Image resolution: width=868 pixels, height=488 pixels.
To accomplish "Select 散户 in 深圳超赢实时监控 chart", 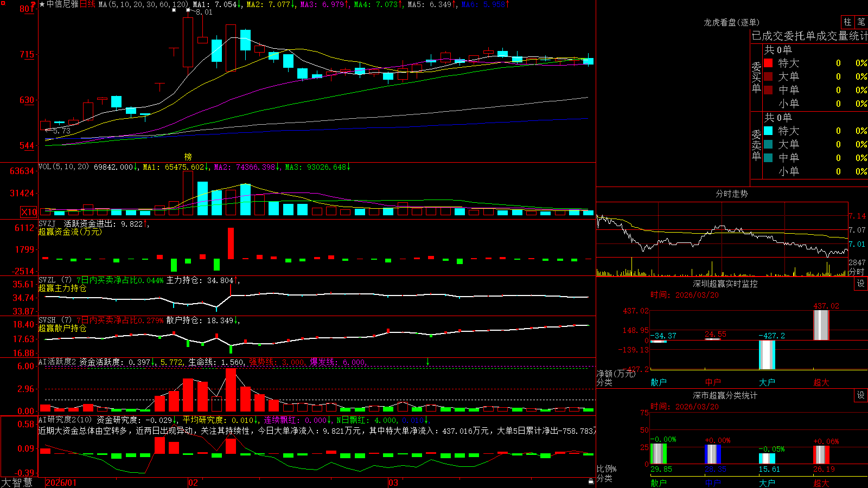I will tap(659, 382).
